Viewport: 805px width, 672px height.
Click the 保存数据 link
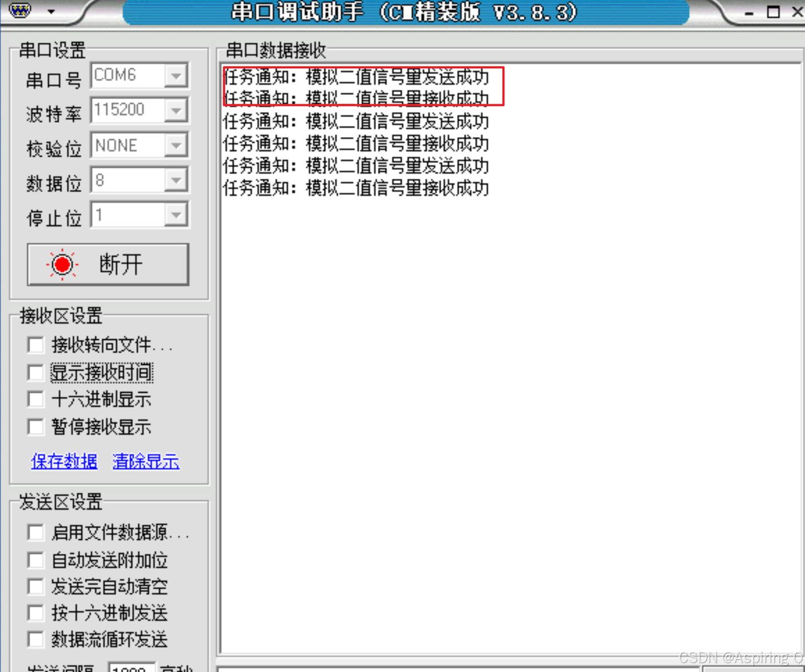[x=64, y=461]
